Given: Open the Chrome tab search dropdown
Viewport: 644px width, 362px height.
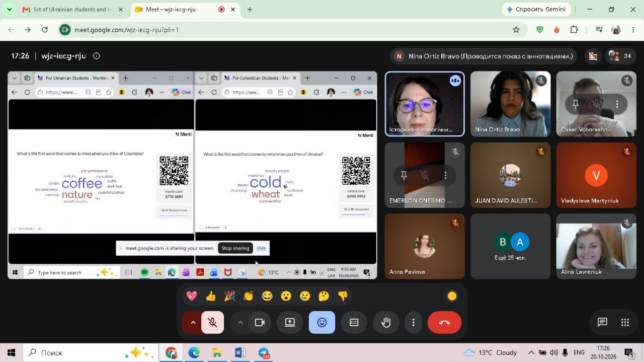Looking at the screenshot, I should [x=9, y=10].
